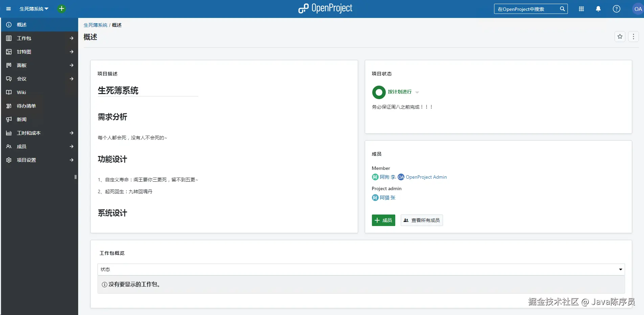Click the green + 成员 button
Viewport: 644px width, 315px height.
click(383, 220)
